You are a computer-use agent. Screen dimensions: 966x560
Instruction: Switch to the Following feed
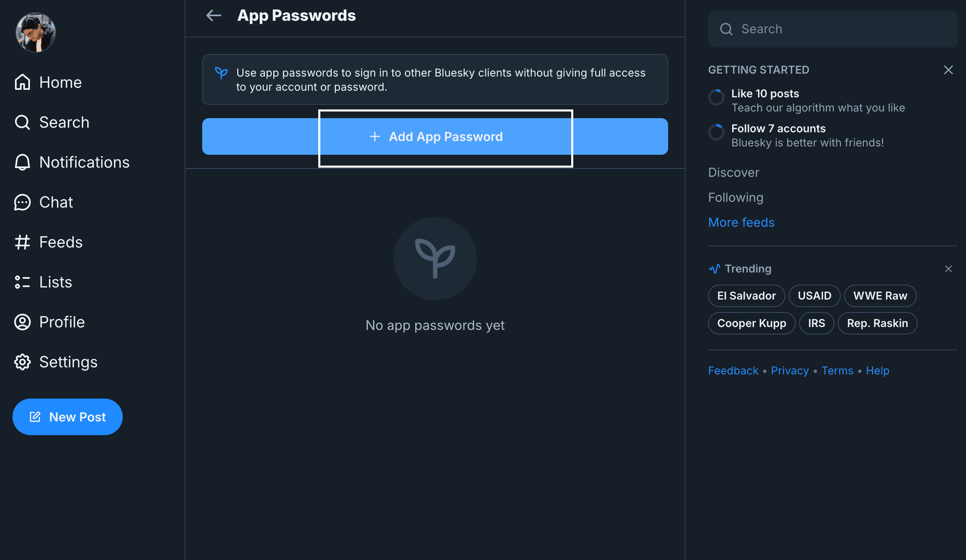(x=736, y=197)
